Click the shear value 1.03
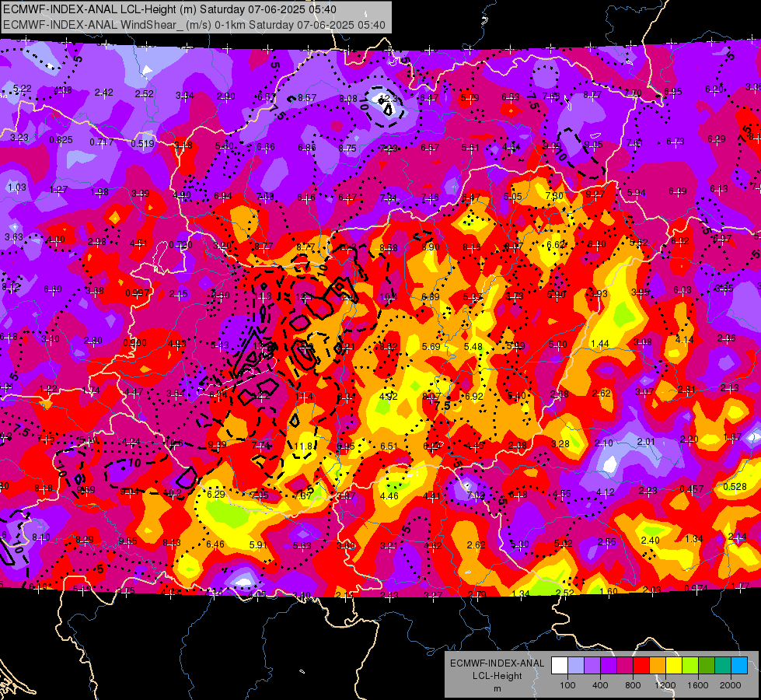This screenshot has width=761, height=700. 17,187
